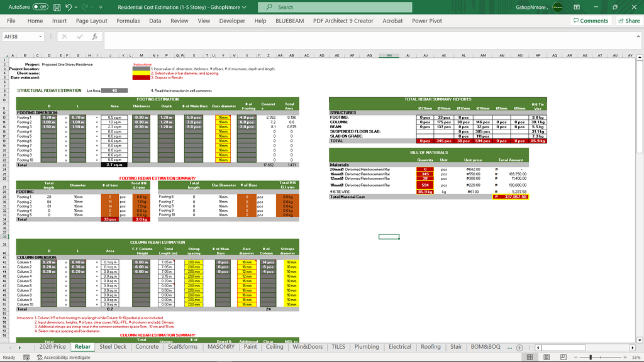
Task: Click the Select All corner triangle
Action: (5, 55)
